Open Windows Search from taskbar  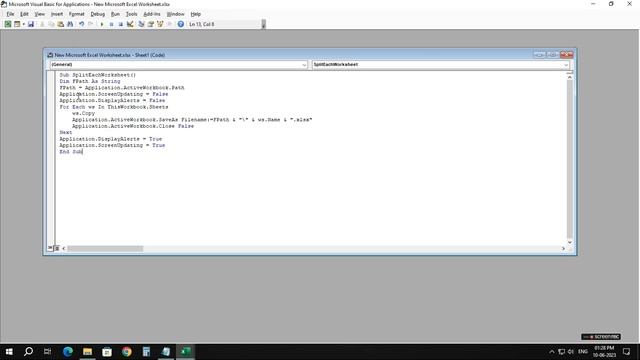pyautogui.click(x=28, y=351)
